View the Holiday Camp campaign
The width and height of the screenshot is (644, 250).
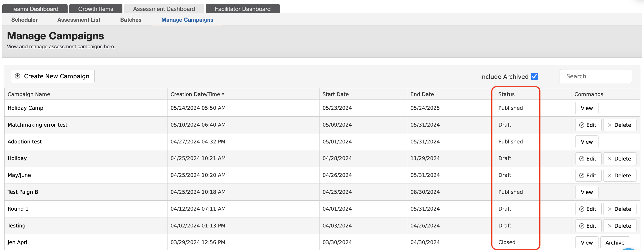pyautogui.click(x=587, y=108)
